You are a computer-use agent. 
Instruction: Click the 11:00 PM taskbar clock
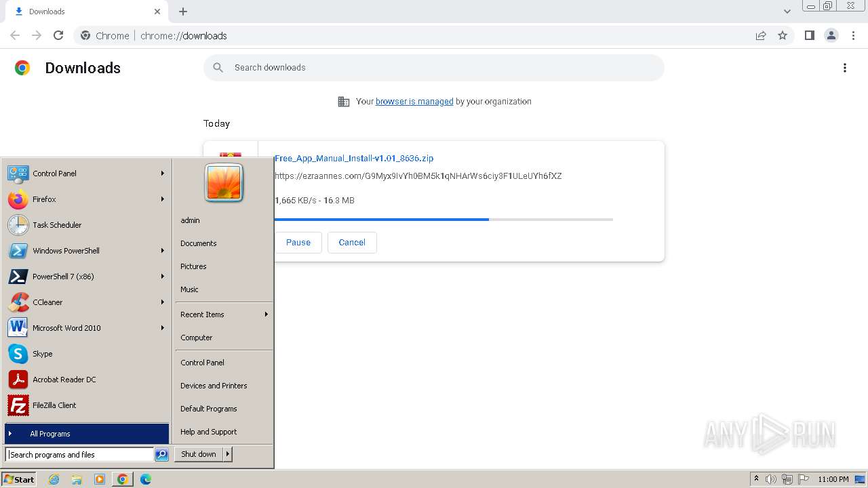click(x=833, y=479)
